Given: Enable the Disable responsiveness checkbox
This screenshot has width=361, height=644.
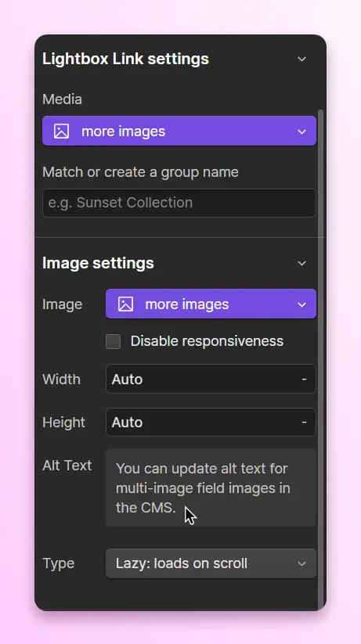Looking at the screenshot, I should (113, 341).
